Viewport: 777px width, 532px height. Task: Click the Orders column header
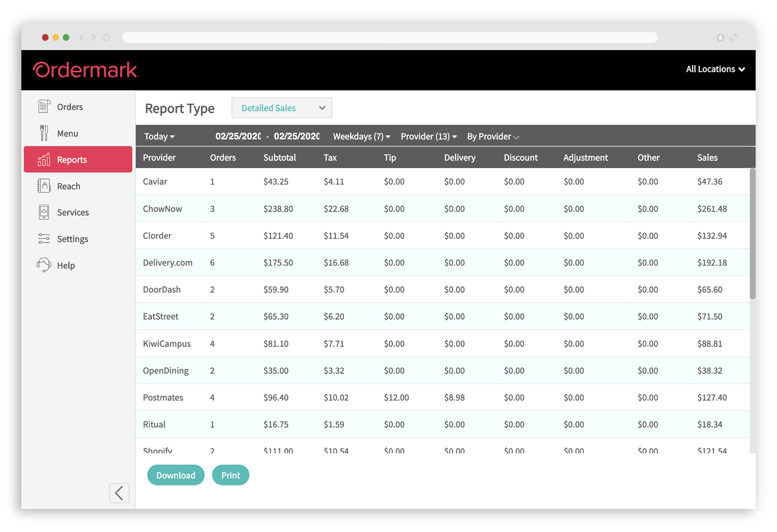click(223, 157)
